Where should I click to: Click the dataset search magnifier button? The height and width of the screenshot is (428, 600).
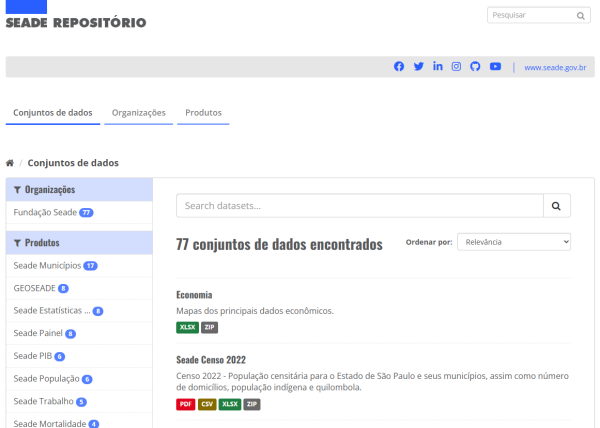(x=557, y=206)
